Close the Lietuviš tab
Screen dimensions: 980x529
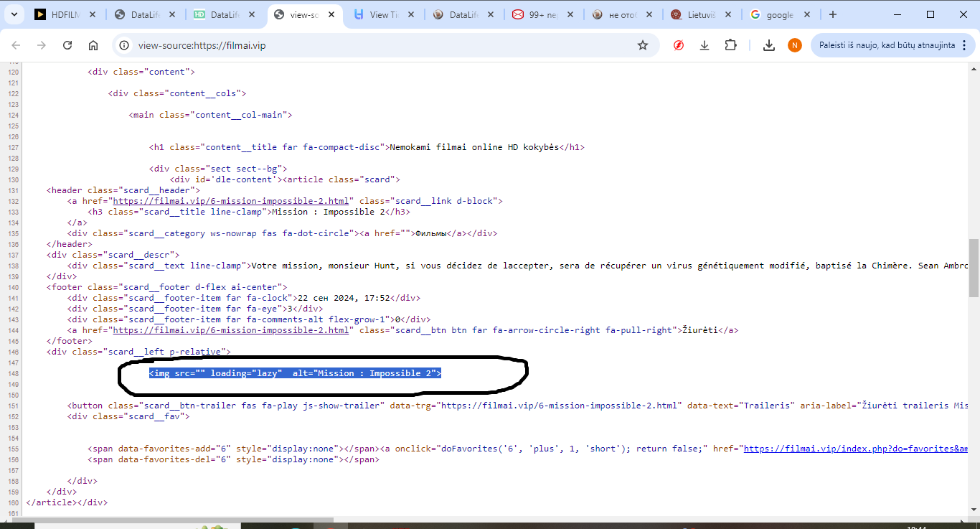click(729, 14)
